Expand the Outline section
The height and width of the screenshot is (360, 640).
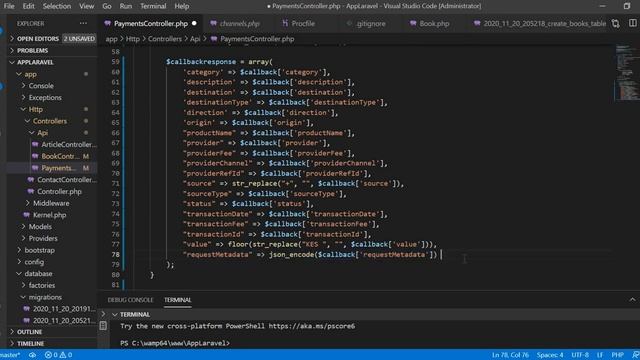[x=12, y=332]
